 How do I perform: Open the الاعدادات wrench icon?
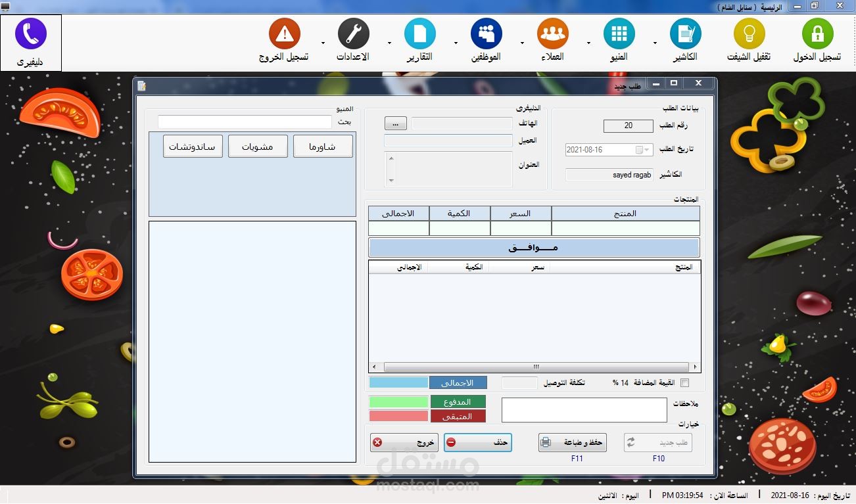pyautogui.click(x=354, y=34)
